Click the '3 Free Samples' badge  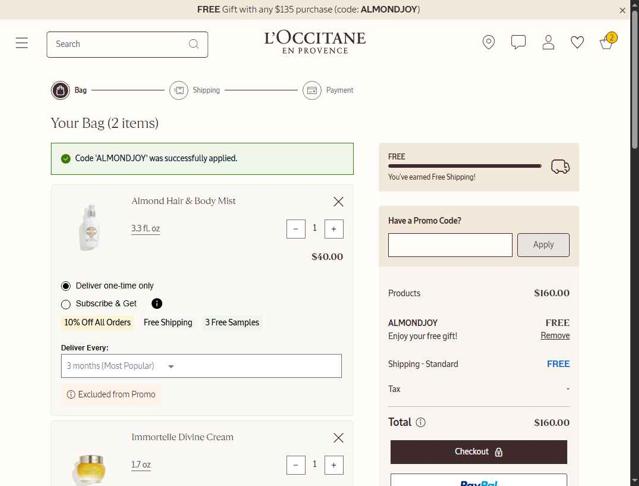pyautogui.click(x=232, y=322)
